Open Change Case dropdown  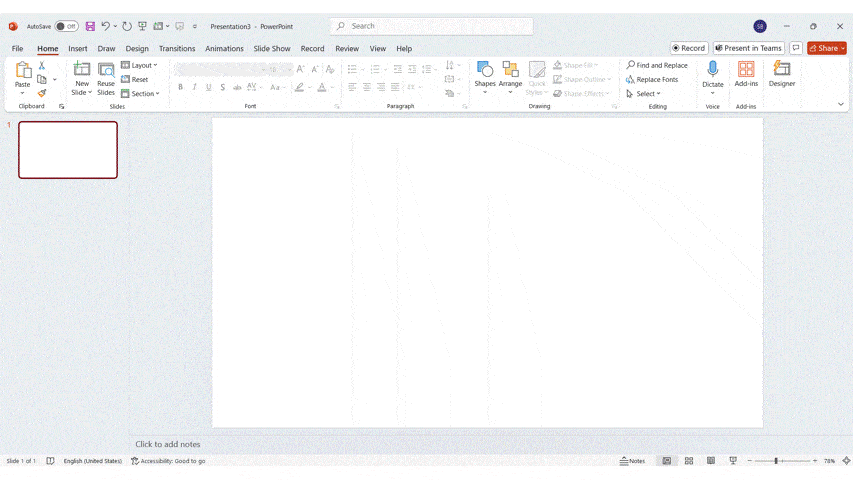[277, 87]
